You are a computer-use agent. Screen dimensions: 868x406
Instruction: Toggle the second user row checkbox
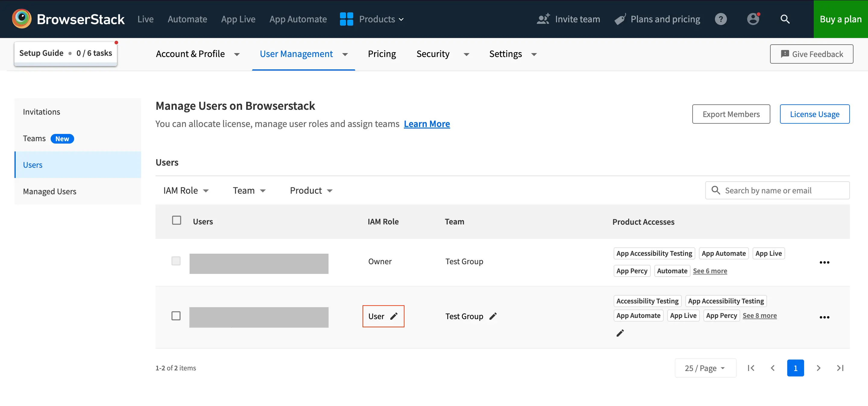pyautogui.click(x=176, y=316)
